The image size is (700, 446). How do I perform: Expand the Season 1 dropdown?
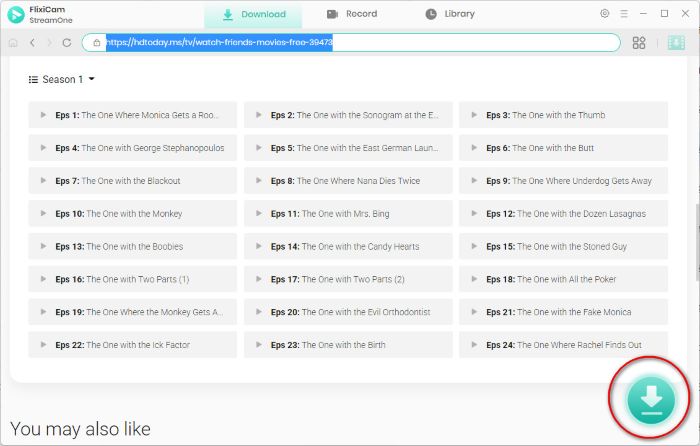point(62,79)
